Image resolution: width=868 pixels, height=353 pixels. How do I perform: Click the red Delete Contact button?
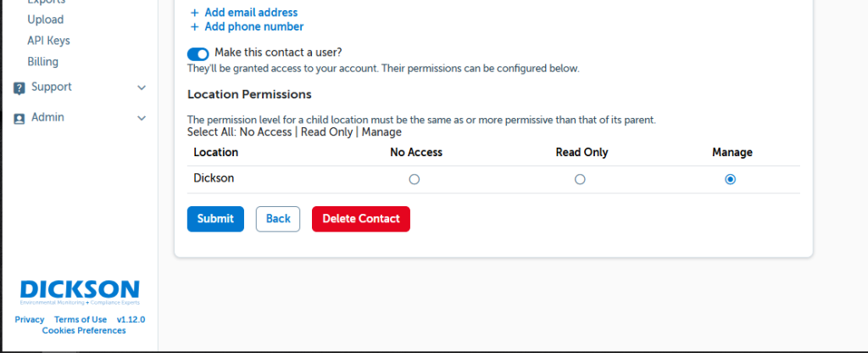click(361, 219)
